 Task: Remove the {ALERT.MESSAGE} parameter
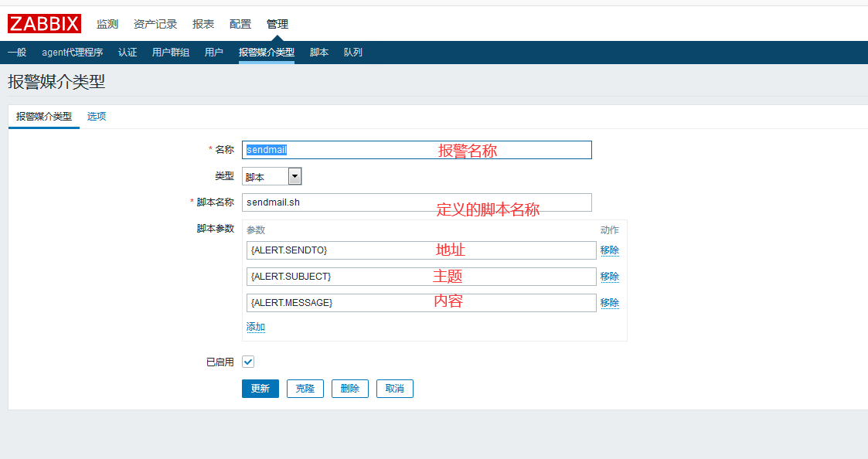610,303
